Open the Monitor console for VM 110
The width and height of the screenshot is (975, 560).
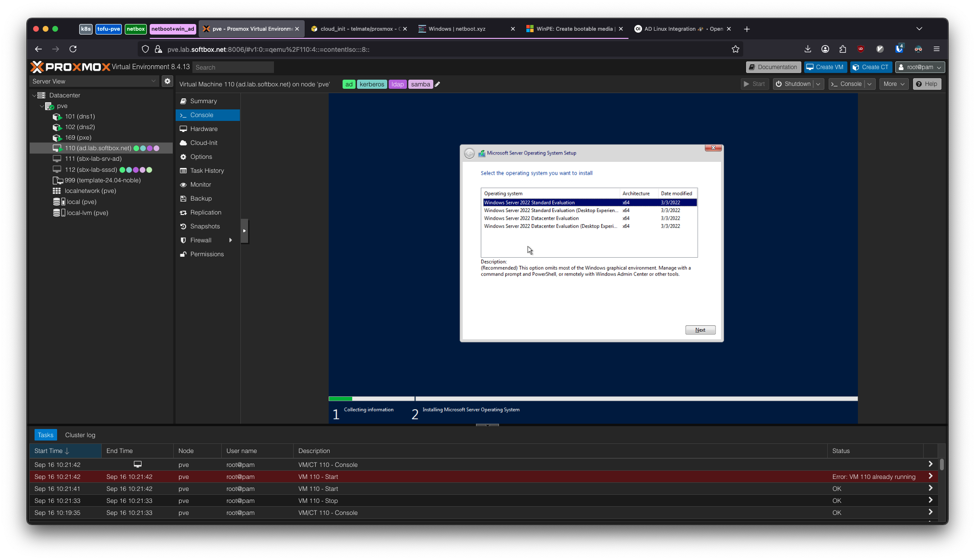[201, 184]
